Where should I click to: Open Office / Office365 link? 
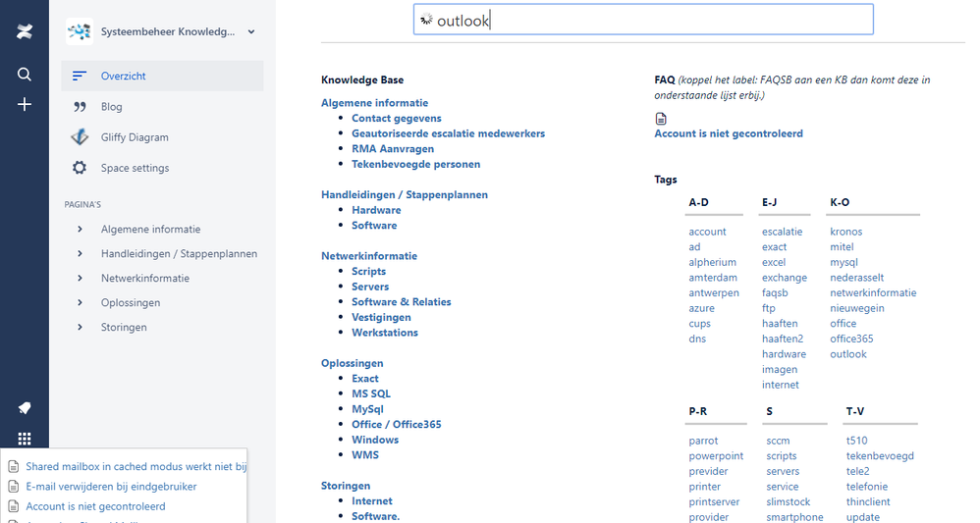tap(397, 424)
